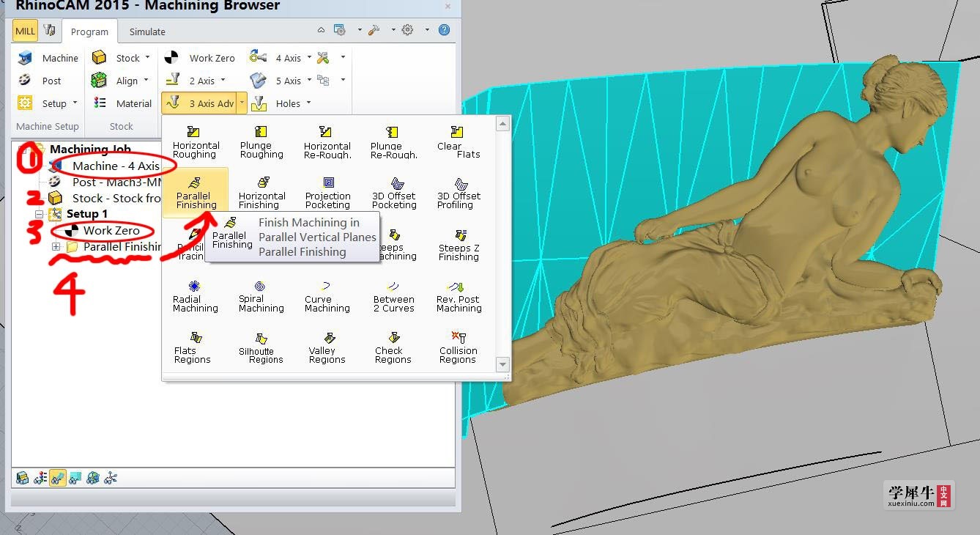Viewport: 980px width, 535px height.
Task: Choose Radial Machining operation
Action: pos(195,296)
